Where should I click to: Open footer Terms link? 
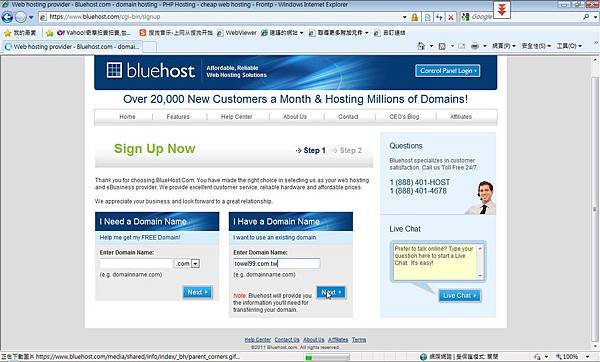(359, 340)
